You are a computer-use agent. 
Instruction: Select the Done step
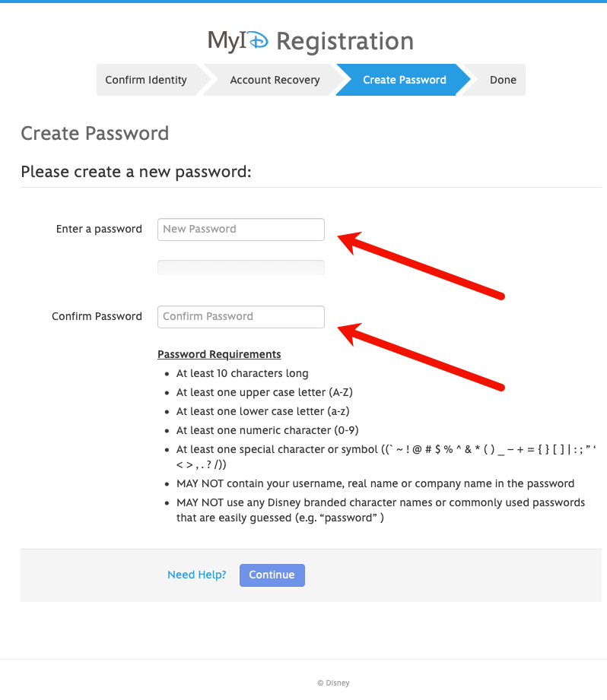(x=503, y=79)
